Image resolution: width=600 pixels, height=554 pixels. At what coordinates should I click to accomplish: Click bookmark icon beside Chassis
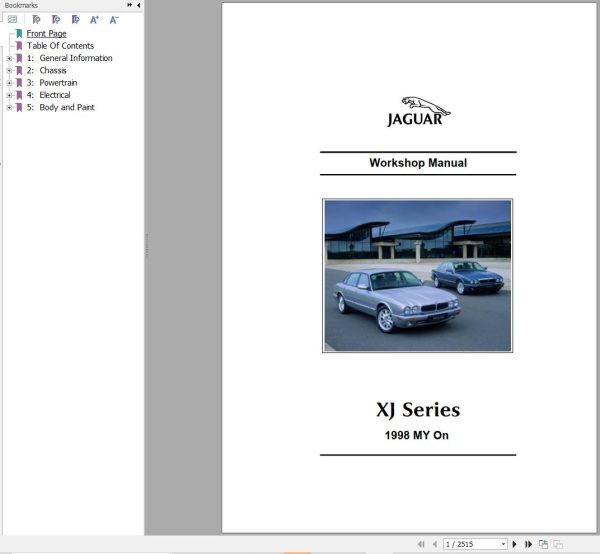tap(19, 70)
